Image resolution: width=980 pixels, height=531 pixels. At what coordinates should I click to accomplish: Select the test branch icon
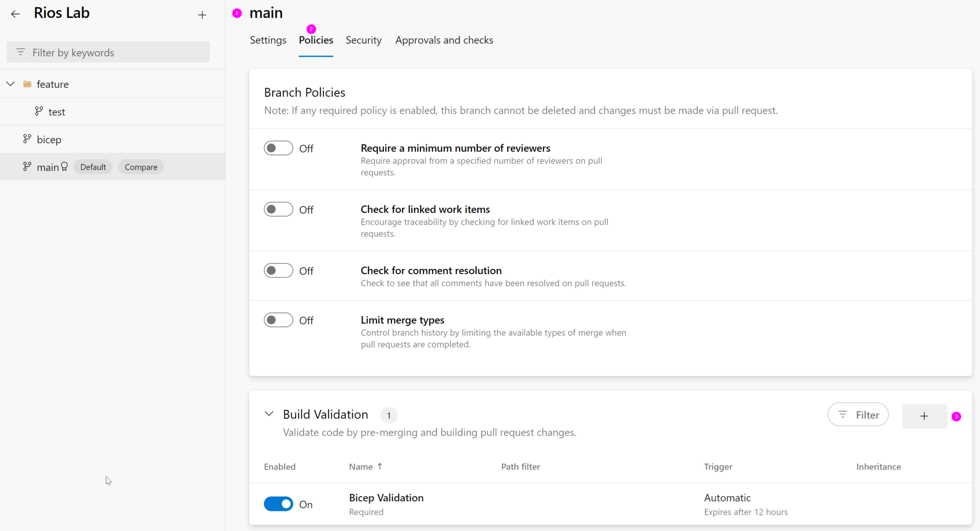click(39, 111)
